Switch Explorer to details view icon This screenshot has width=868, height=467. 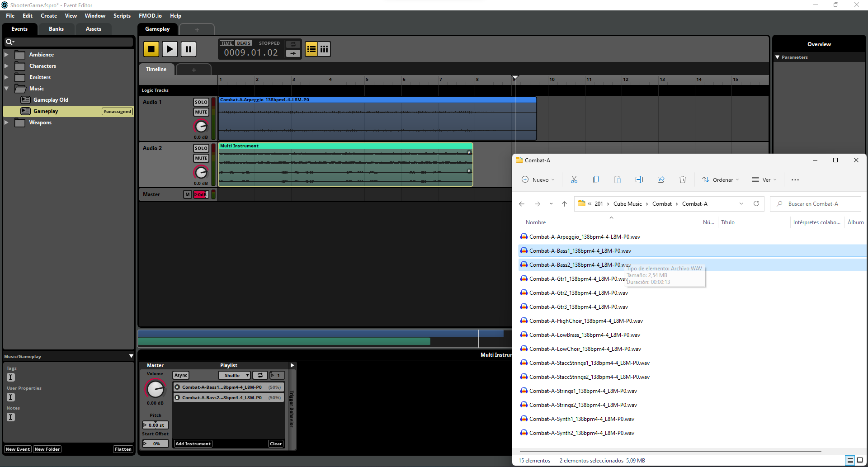point(850,461)
